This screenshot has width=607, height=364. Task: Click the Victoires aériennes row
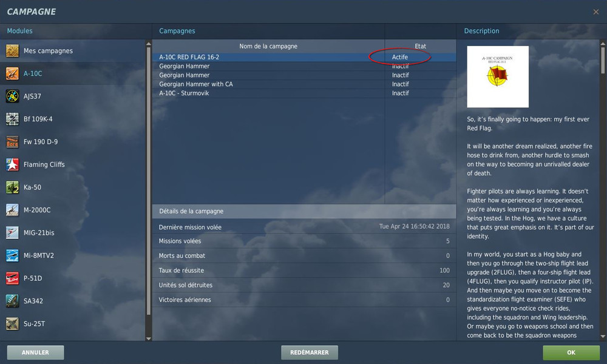304,300
